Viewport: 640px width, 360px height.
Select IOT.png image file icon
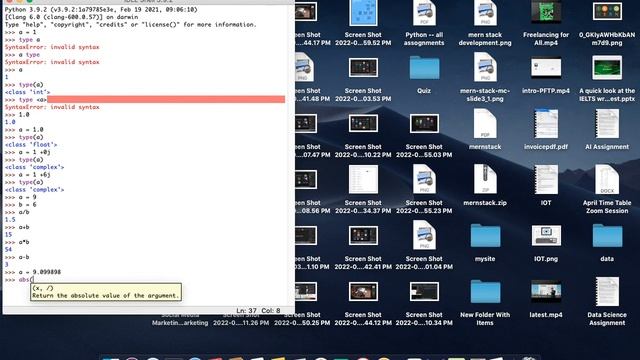pyautogui.click(x=546, y=236)
